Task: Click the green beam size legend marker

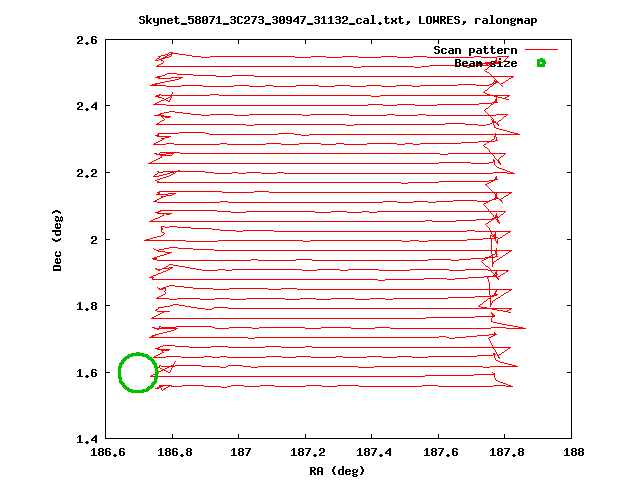Action: (x=541, y=63)
